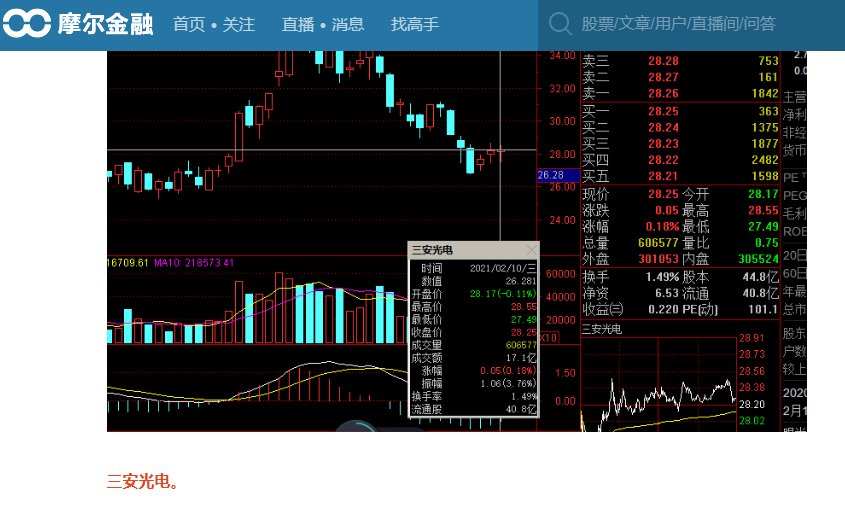Select the 卖三 price 28.28
This screenshot has height=531, width=845.
click(x=663, y=61)
